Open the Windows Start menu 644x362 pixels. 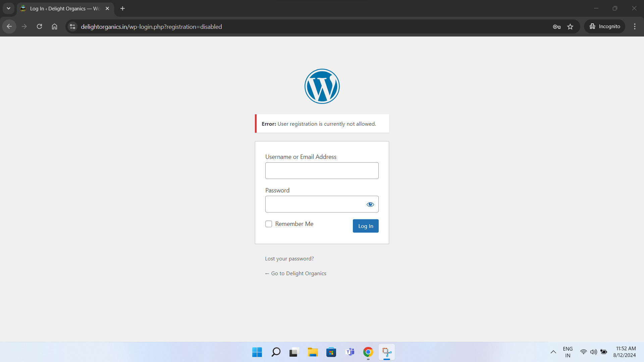click(x=257, y=352)
